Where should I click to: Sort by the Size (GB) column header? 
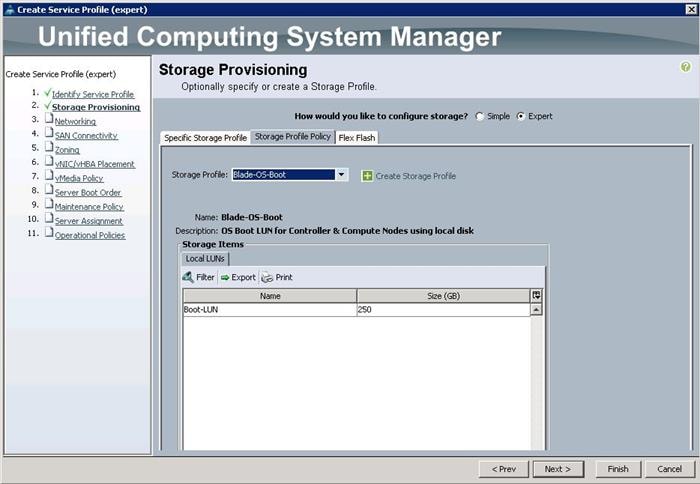pos(443,296)
